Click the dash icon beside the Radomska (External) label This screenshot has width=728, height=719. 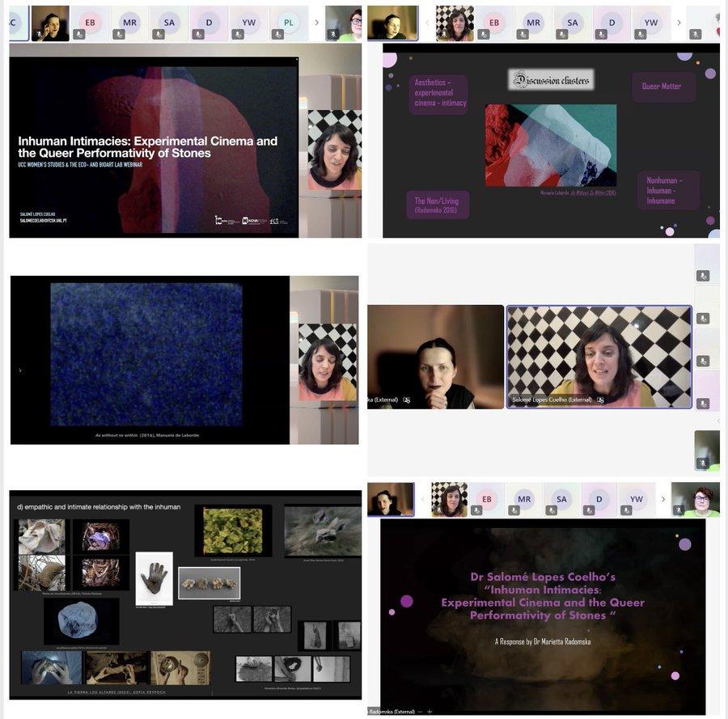(x=420, y=711)
